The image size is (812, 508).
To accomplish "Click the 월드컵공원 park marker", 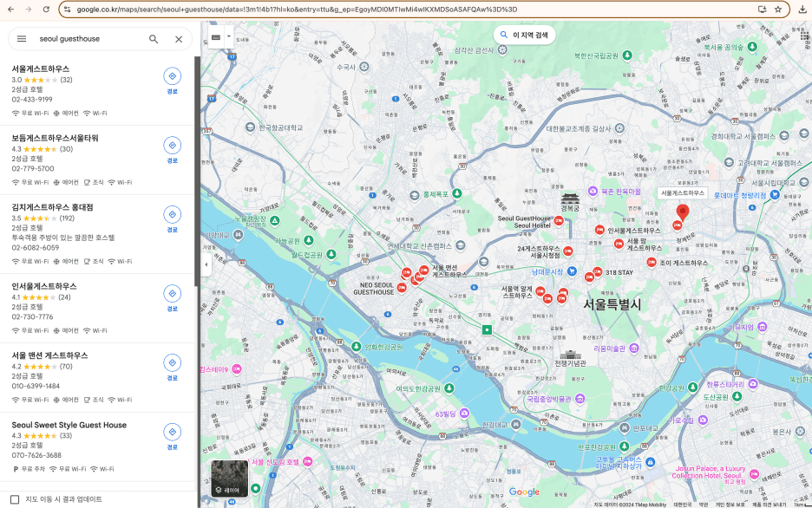I will coord(332,254).
